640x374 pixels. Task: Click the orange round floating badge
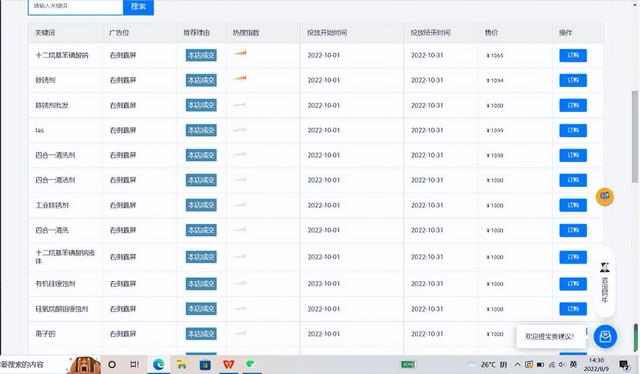pyautogui.click(x=604, y=196)
